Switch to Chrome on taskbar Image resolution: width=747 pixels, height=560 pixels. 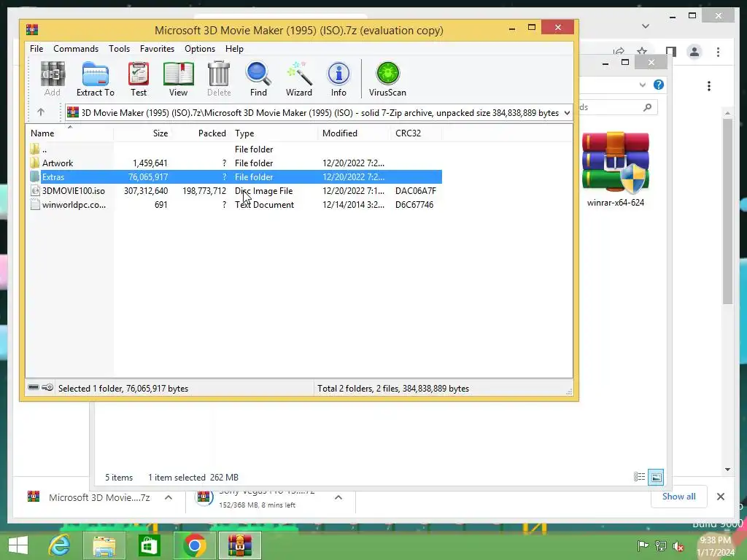click(x=194, y=545)
